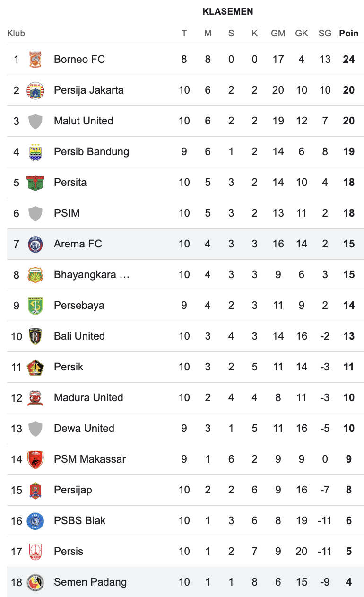Screen dimensions: 364x597
Task: Click the Persita club crest
Action: 35,183
